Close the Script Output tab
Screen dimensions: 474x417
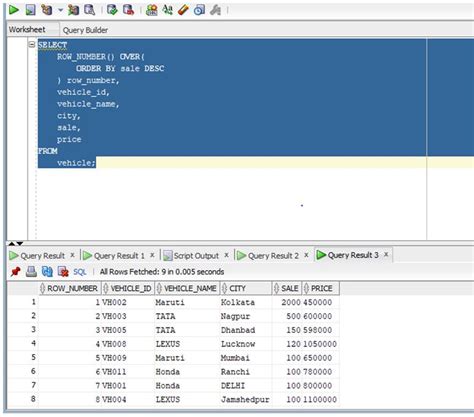226,255
